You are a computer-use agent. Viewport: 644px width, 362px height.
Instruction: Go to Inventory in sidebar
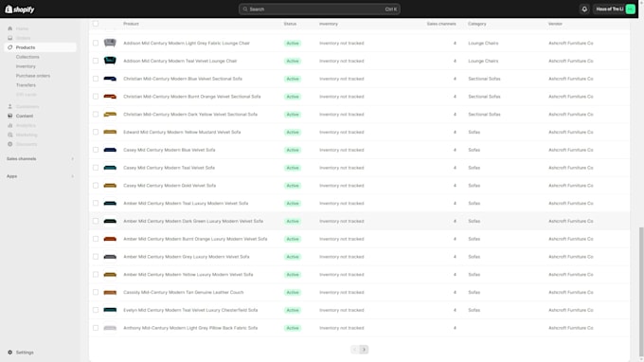point(26,66)
